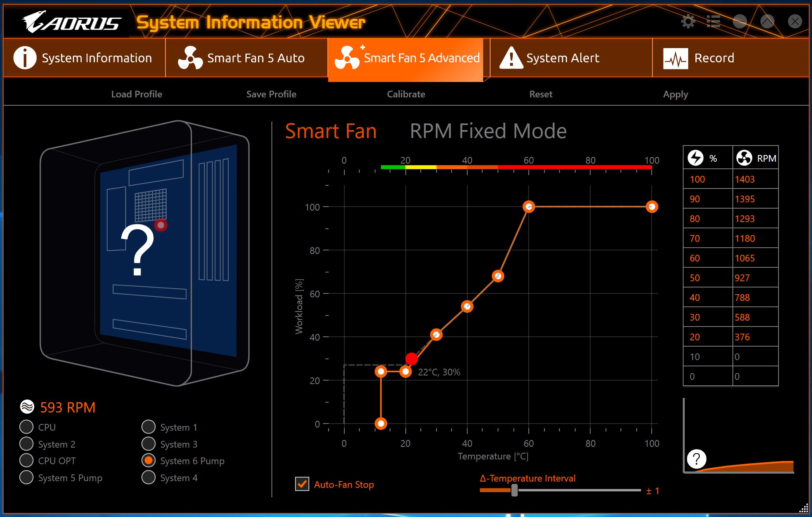Click the window resize grip corner
This screenshot has height=517, width=812.
pyautogui.click(x=804, y=508)
